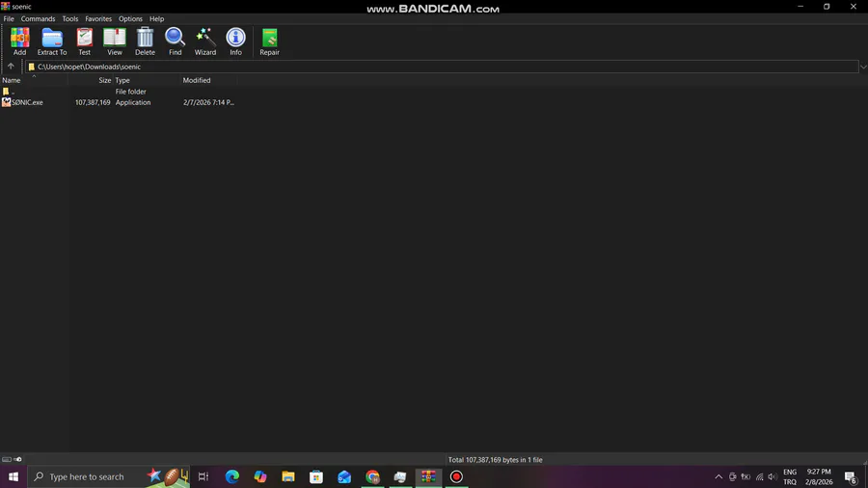Open Copilot from the taskbar
This screenshot has height=488, width=868.
tap(260, 476)
